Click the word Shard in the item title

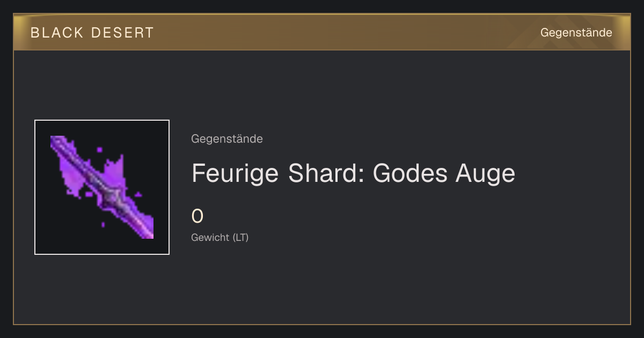click(x=326, y=173)
